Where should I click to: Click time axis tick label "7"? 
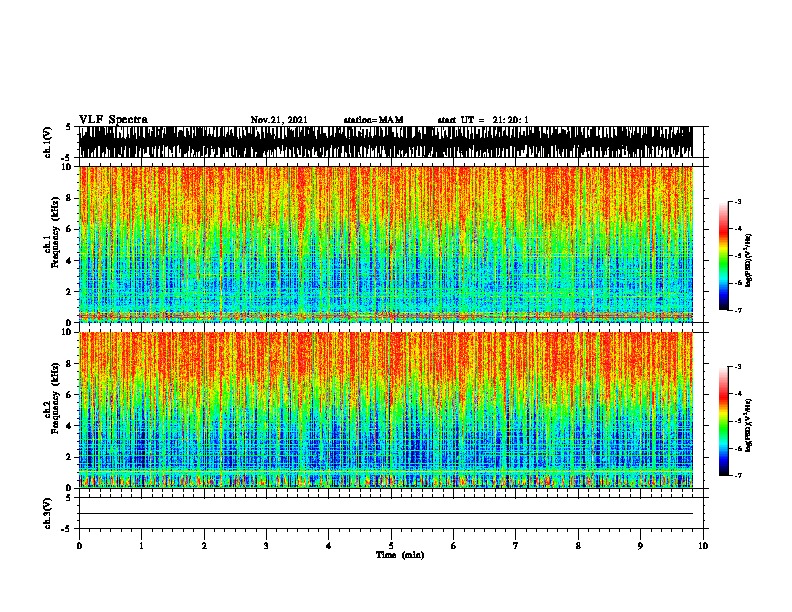[x=516, y=546]
